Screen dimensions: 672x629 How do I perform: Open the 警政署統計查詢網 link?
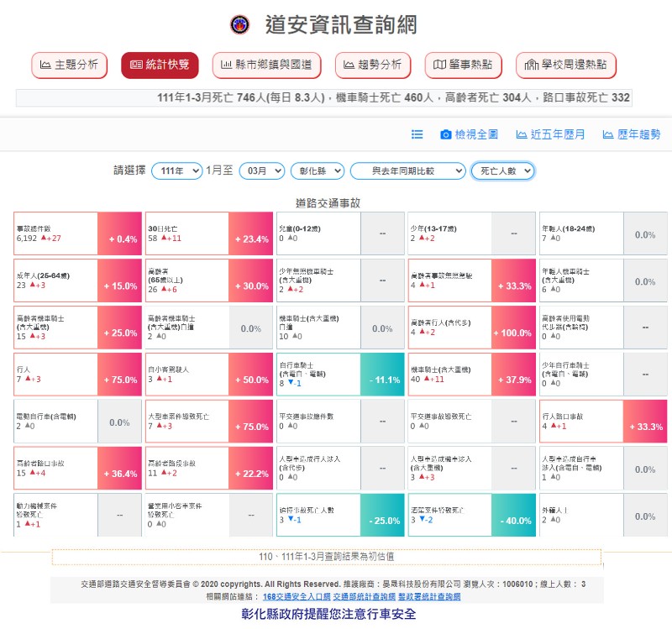pyautogui.click(x=429, y=596)
